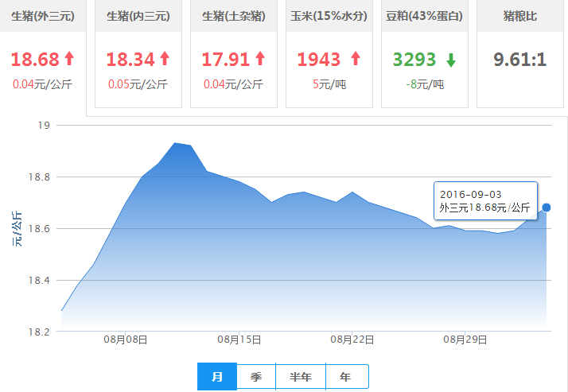
Task: Click the 08月29日 axis label
Action: click(465, 340)
